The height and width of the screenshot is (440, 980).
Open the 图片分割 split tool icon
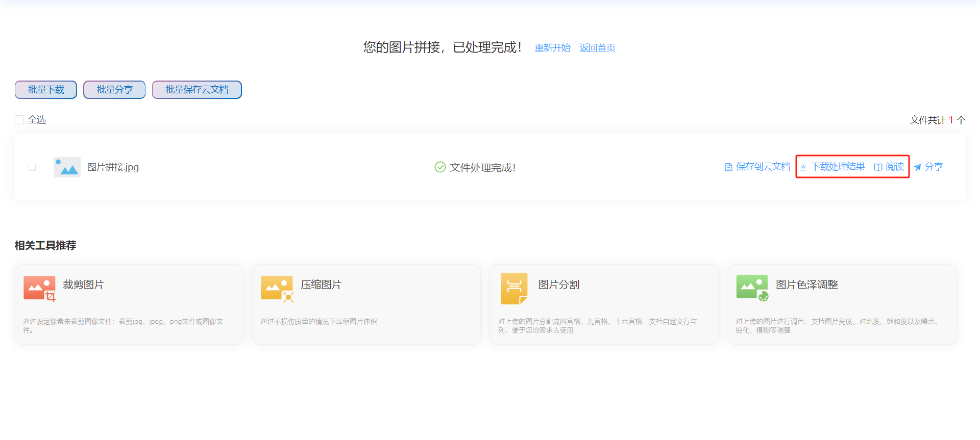coord(514,289)
